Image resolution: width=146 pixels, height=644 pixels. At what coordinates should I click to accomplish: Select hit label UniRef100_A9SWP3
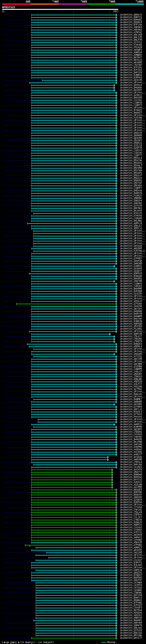point(131,50)
